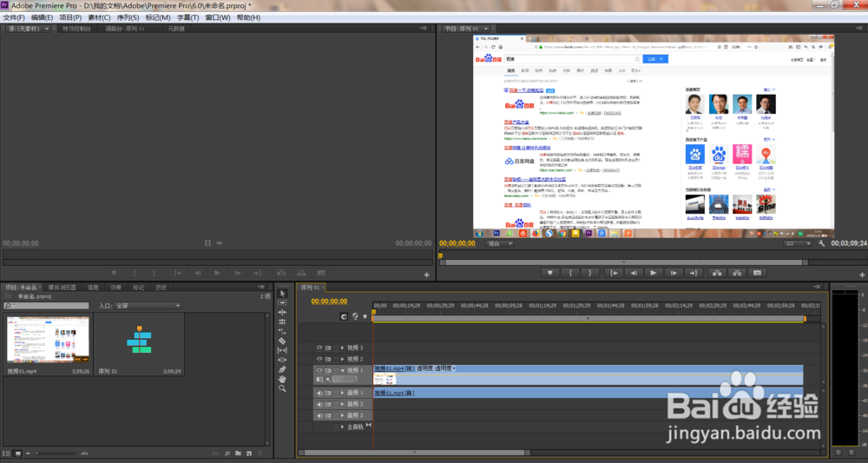868x463 pixels.
Task: Export frame with camera icon
Action: tap(757, 273)
